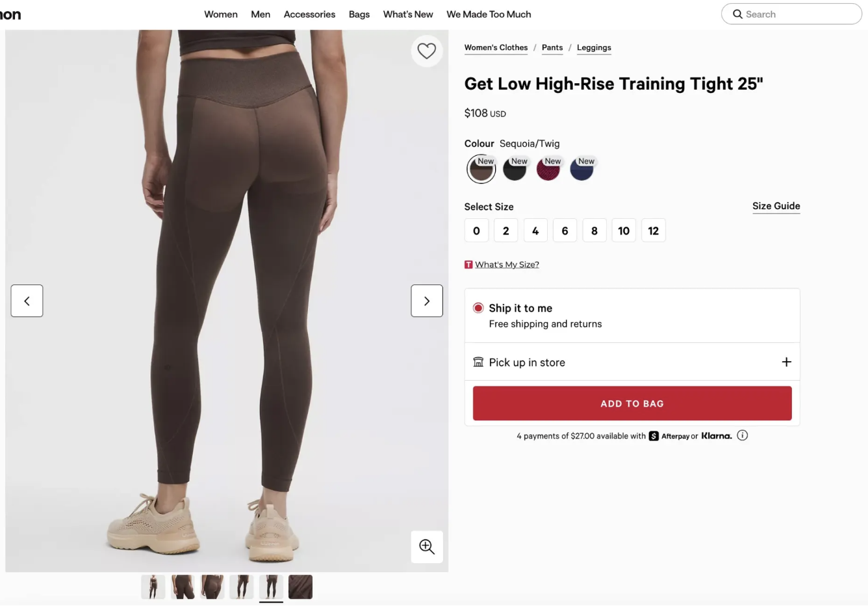Open We Made Too Much menu

(x=489, y=14)
